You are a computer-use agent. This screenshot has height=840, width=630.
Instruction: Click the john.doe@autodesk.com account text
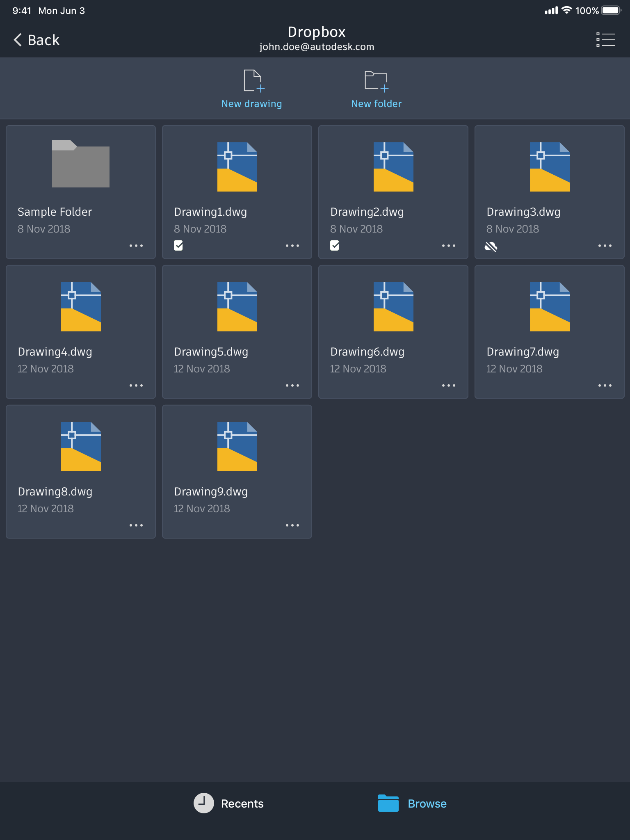[317, 47]
